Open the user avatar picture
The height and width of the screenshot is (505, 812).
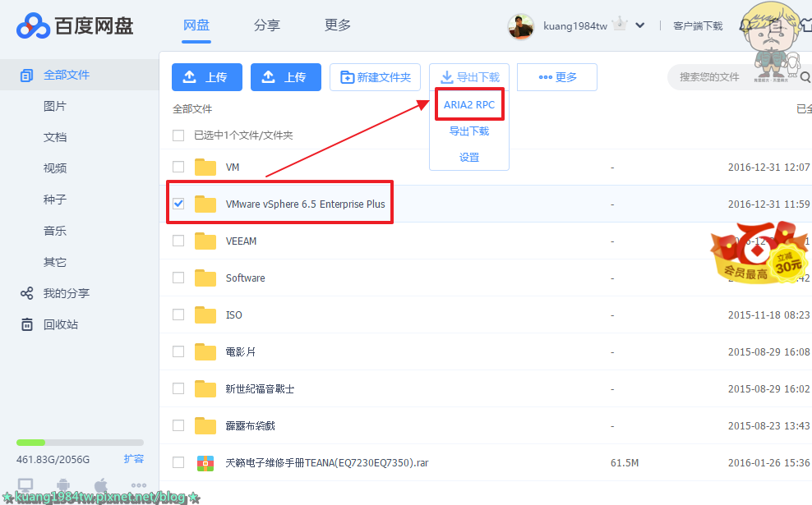click(x=520, y=26)
